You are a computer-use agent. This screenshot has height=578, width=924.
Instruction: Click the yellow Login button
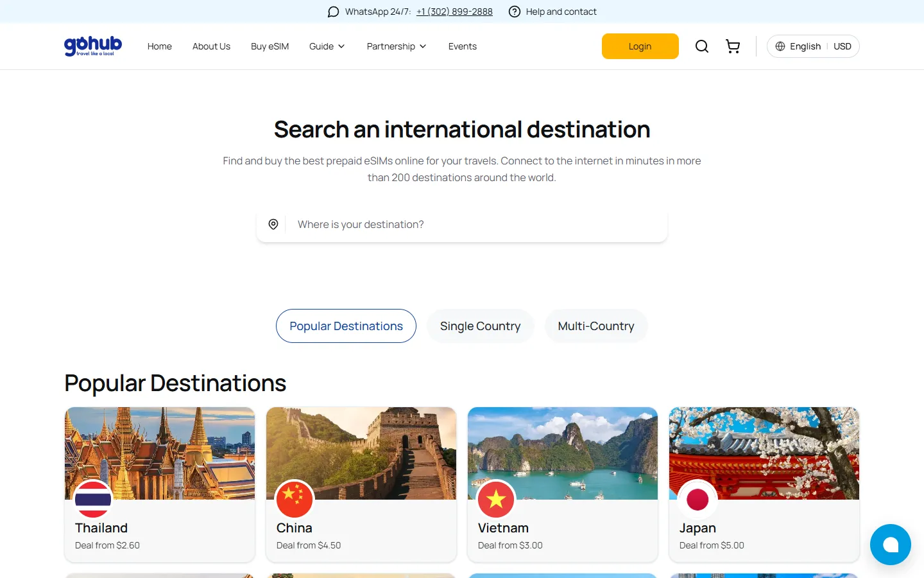(640, 46)
